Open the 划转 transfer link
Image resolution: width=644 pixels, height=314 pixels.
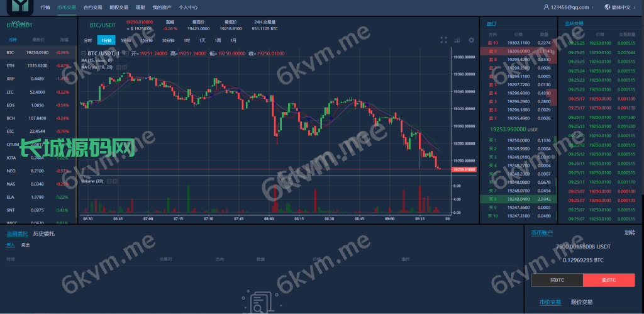click(630, 233)
